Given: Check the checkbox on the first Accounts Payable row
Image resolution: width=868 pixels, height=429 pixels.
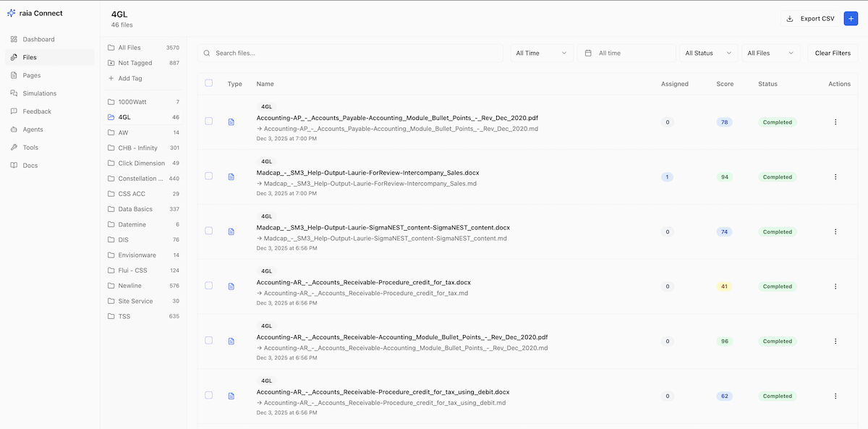Looking at the screenshot, I should (208, 122).
